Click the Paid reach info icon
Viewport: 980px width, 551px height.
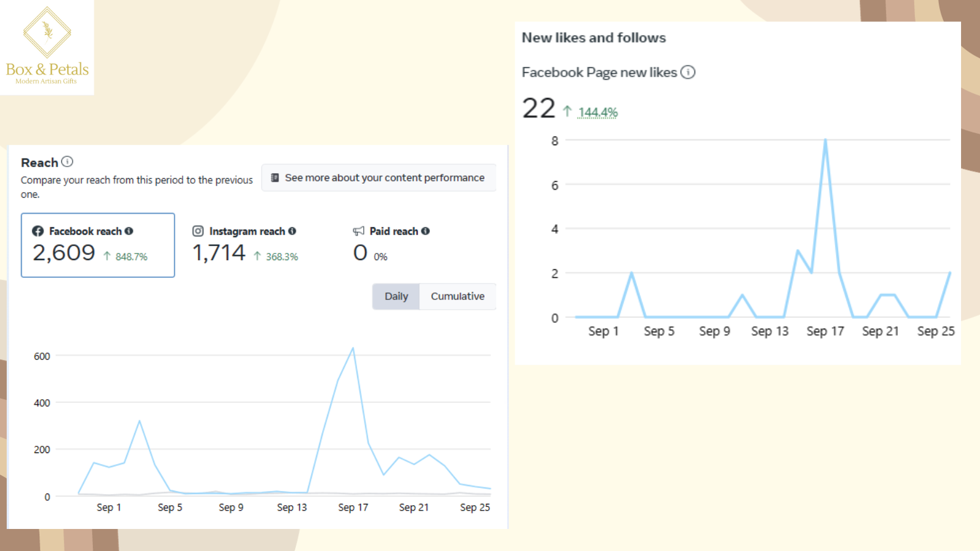(425, 231)
